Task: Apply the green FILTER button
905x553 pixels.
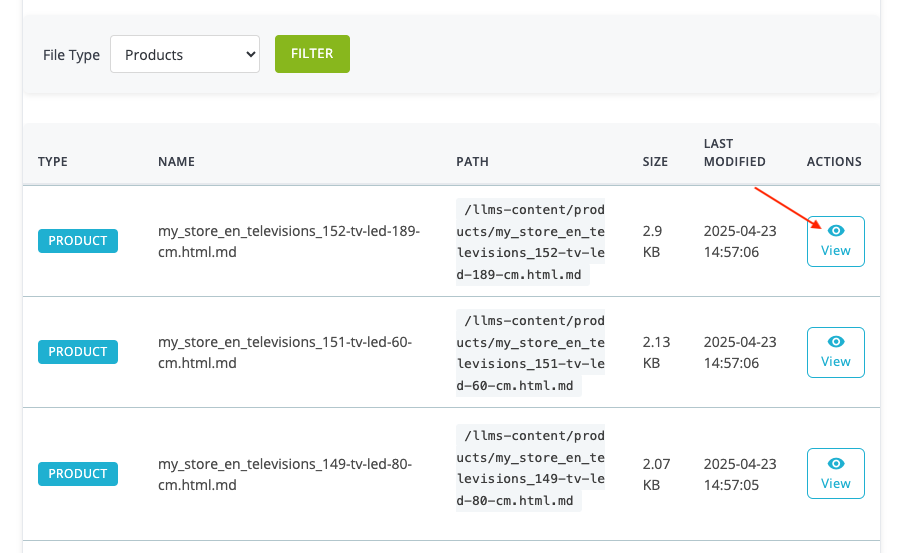Action: pos(312,54)
